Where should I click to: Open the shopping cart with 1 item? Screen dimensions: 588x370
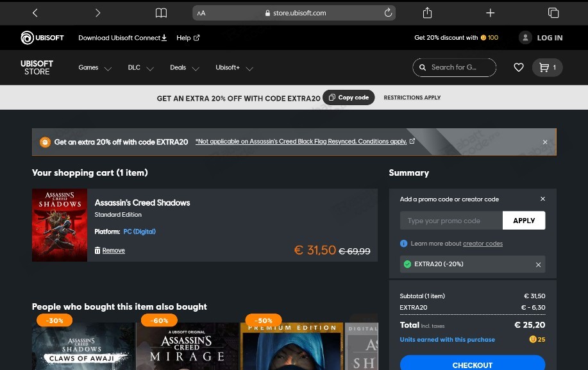(547, 67)
